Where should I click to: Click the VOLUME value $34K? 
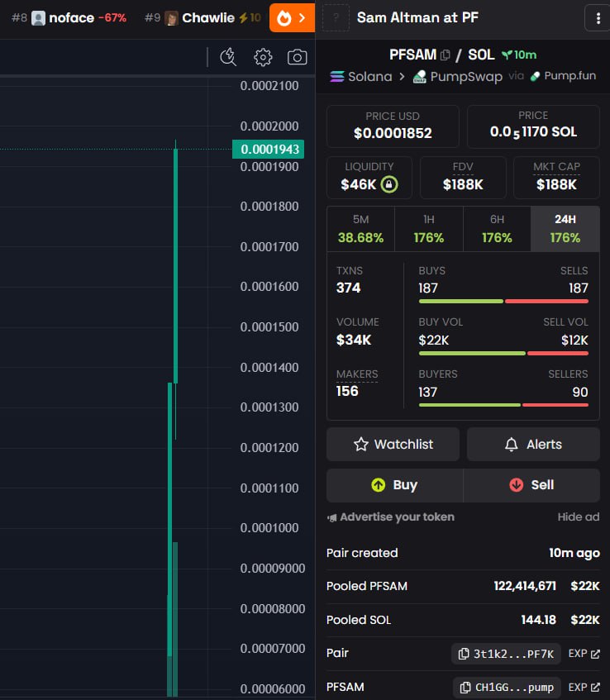[354, 340]
